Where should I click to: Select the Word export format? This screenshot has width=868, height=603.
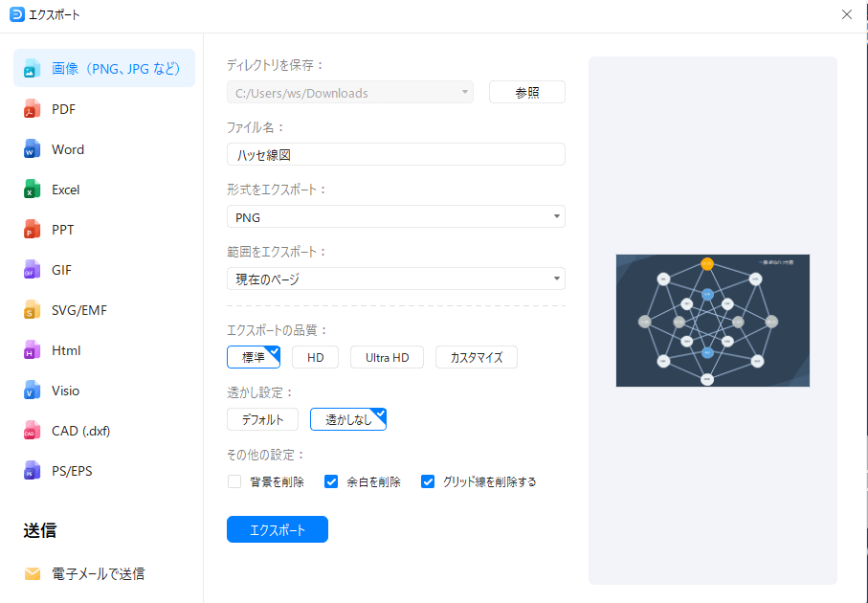[x=67, y=148]
